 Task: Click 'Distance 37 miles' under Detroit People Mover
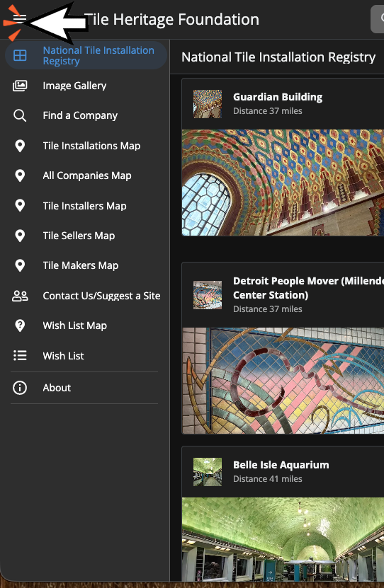(268, 309)
